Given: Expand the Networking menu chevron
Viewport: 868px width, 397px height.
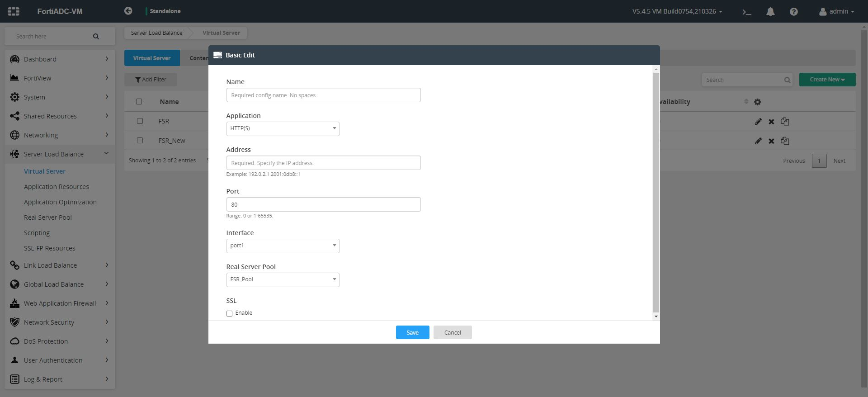Looking at the screenshot, I should pos(107,135).
